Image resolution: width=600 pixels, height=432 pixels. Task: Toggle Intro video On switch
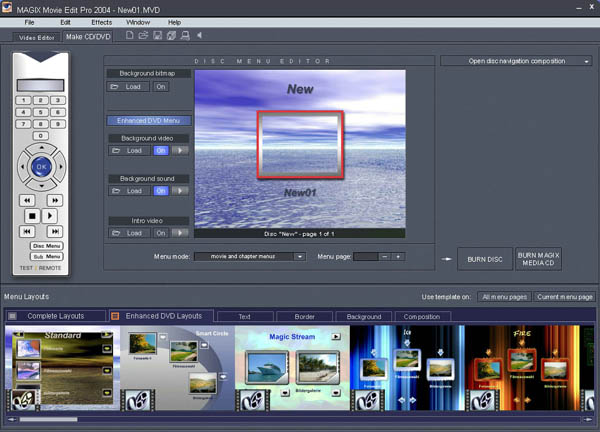tap(160, 233)
